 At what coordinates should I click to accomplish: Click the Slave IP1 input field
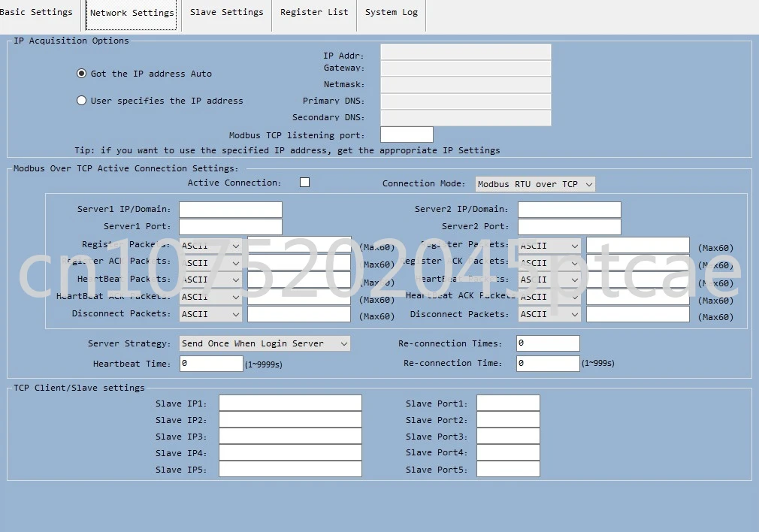(x=290, y=404)
